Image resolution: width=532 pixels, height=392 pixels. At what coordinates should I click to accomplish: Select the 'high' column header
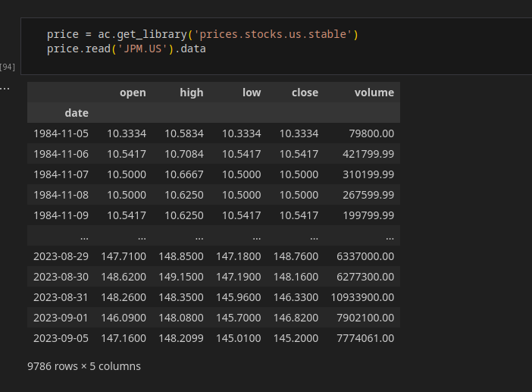[x=192, y=93]
